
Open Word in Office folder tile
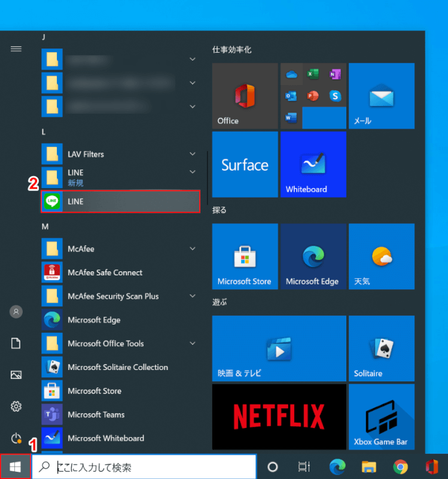[291, 118]
